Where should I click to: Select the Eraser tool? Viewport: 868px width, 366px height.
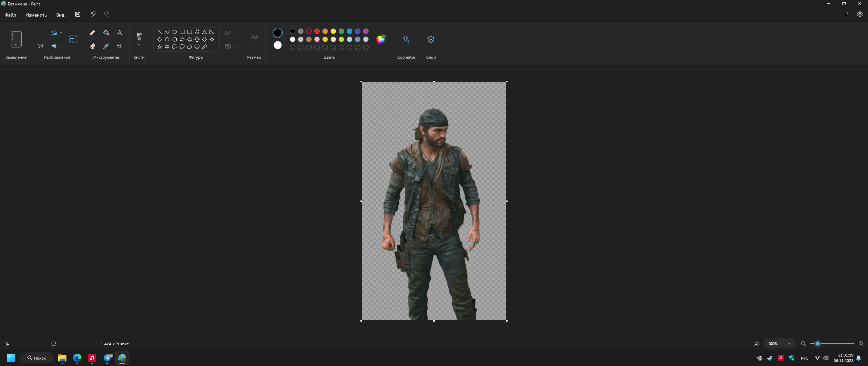click(92, 46)
